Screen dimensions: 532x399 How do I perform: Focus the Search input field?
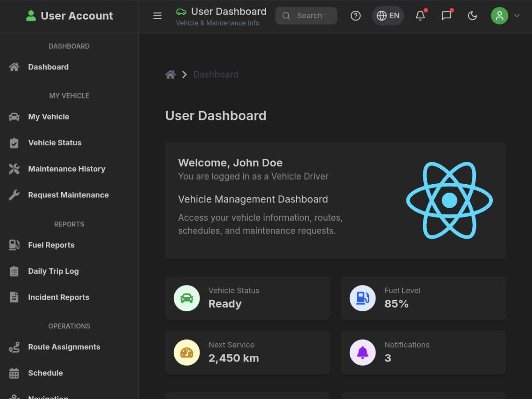point(306,16)
